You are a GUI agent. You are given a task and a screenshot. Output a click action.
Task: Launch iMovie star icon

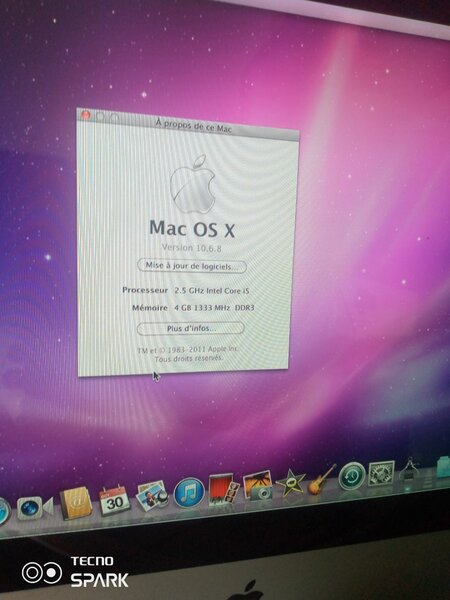point(290,483)
